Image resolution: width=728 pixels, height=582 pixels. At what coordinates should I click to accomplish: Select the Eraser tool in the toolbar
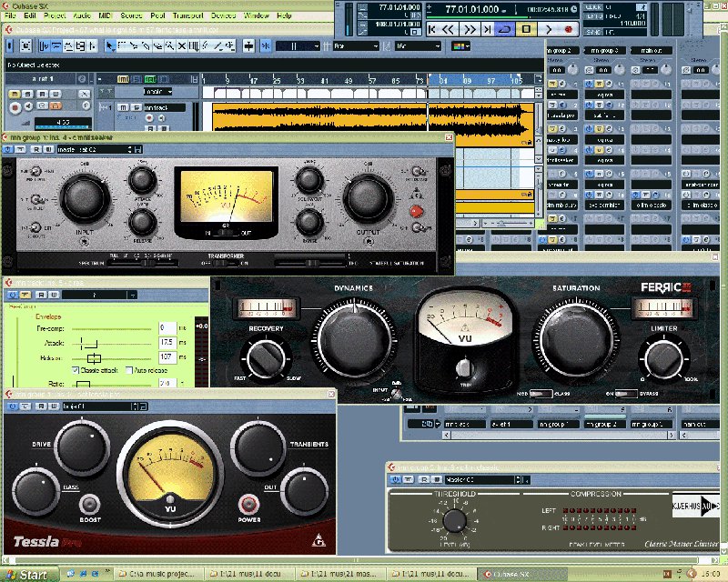[157, 46]
